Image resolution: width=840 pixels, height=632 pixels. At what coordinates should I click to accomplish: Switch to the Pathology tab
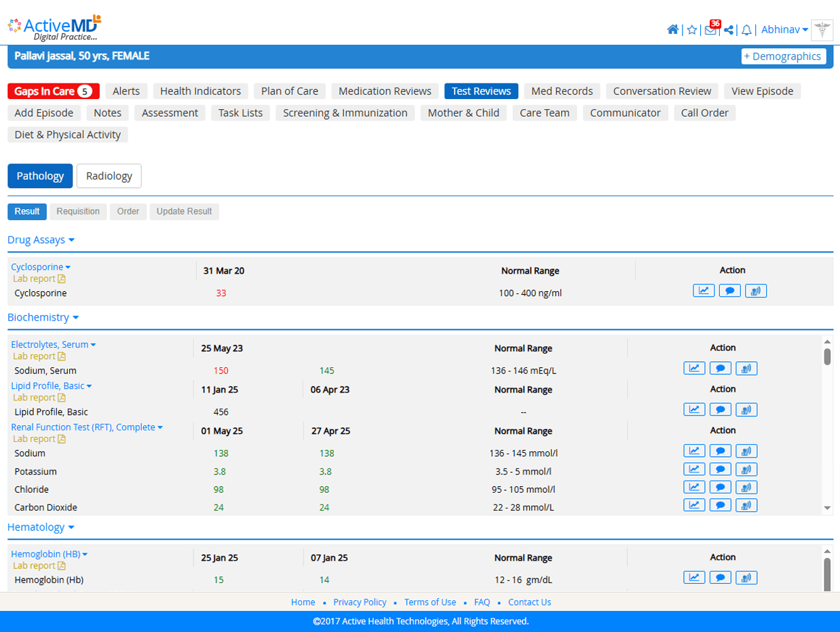pyautogui.click(x=40, y=176)
